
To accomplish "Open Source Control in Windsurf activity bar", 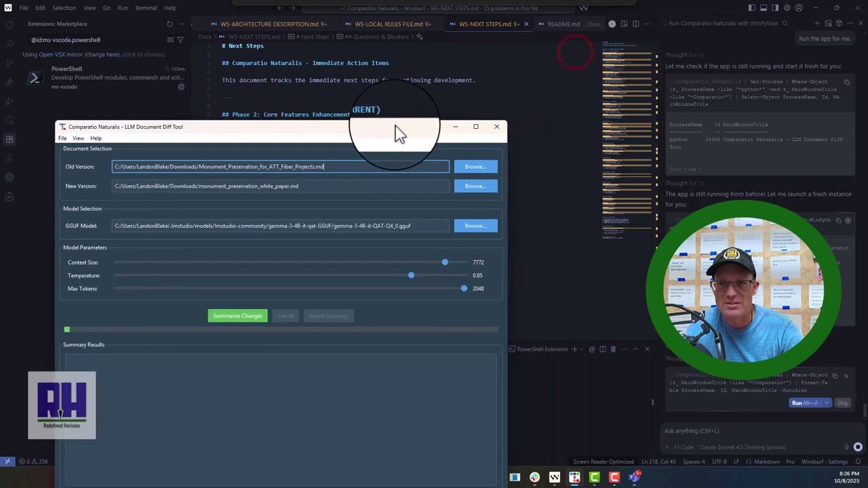I will [9, 63].
